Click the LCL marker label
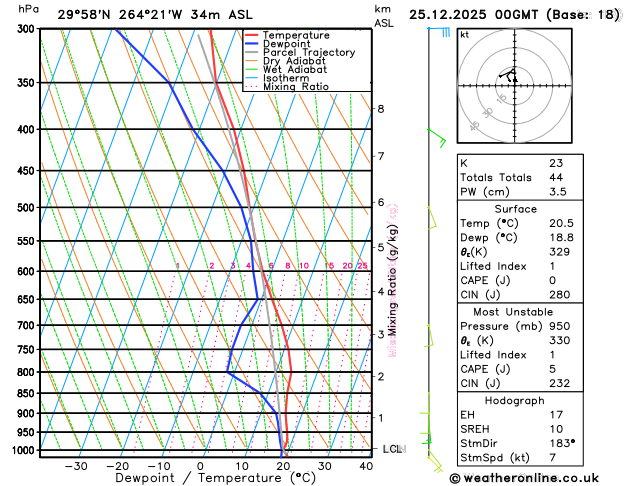 tap(394, 449)
